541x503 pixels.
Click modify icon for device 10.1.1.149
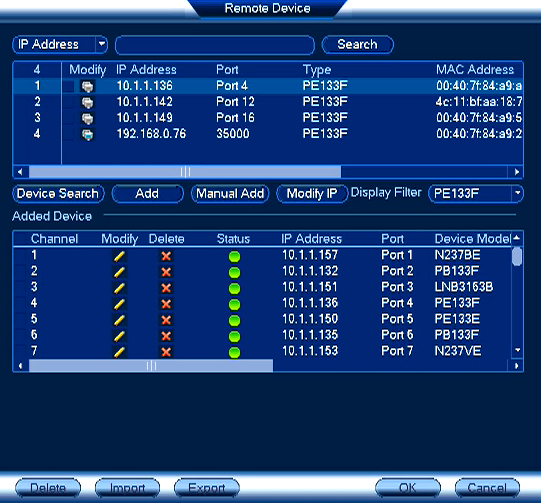tap(88, 118)
